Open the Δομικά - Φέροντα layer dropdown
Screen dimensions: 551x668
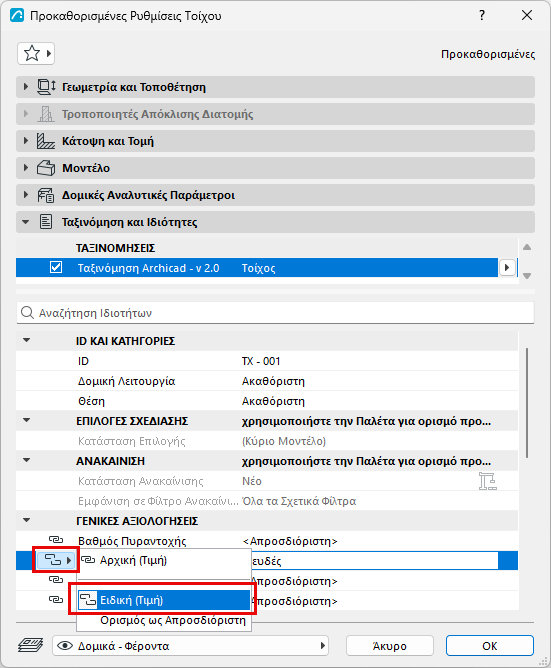(190, 646)
